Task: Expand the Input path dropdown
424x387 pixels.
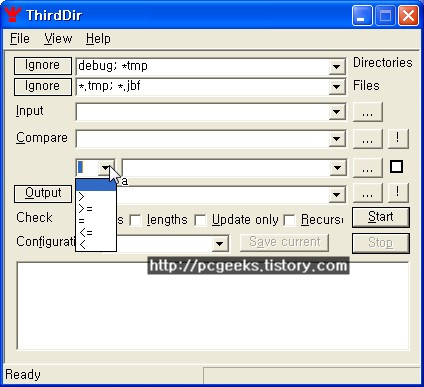Action: pyautogui.click(x=336, y=112)
